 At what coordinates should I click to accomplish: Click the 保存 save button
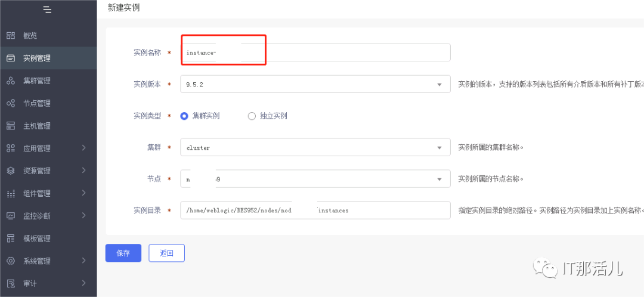[123, 253]
